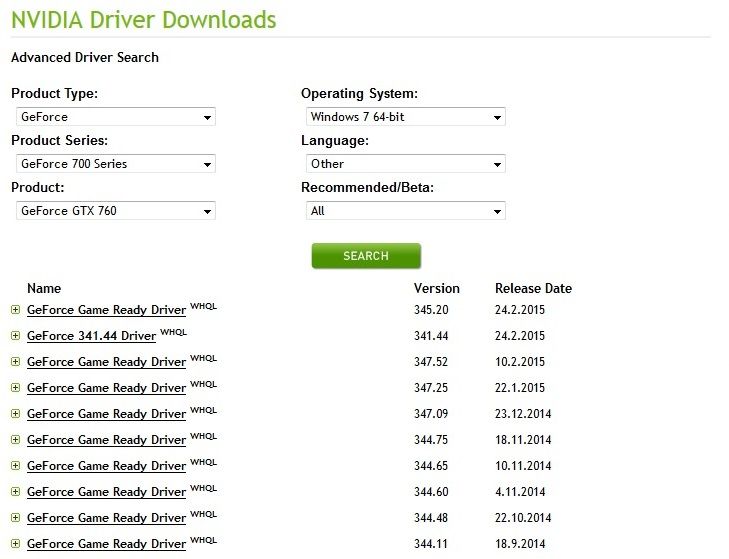Open Game Ready Driver link for version 344.11
Image resolution: width=729 pixels, height=559 pixels.
(106, 545)
